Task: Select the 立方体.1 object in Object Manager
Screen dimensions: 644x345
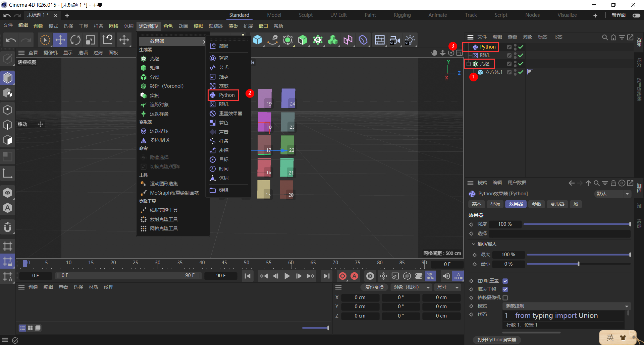Action: (x=493, y=72)
